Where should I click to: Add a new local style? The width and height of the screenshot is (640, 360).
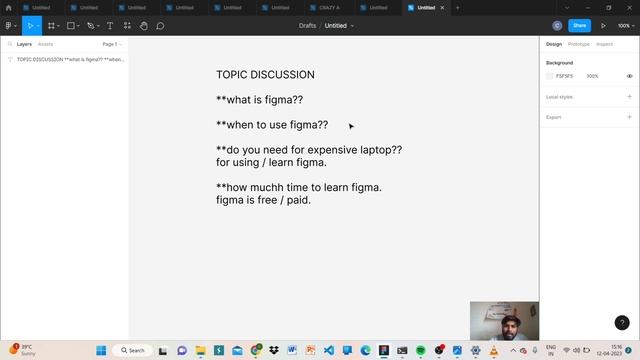(629, 97)
